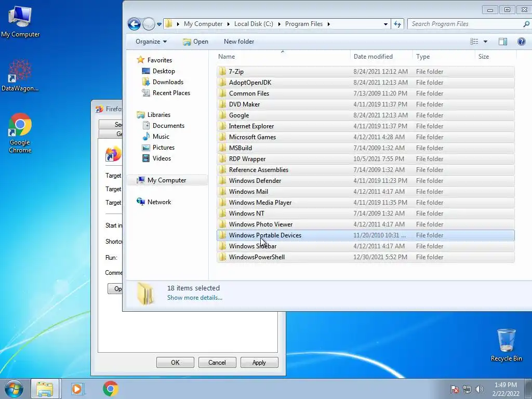Toggle the preview pane icon
532x399 pixels.
click(502, 42)
